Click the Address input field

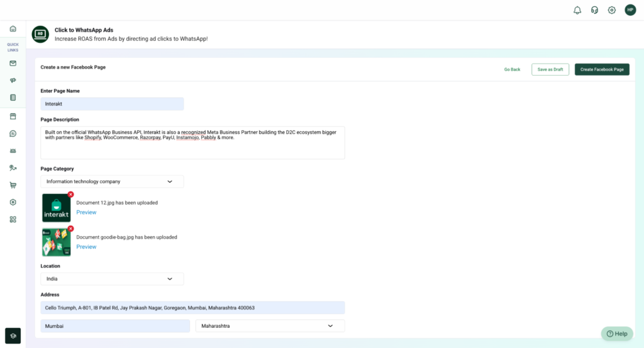192,308
